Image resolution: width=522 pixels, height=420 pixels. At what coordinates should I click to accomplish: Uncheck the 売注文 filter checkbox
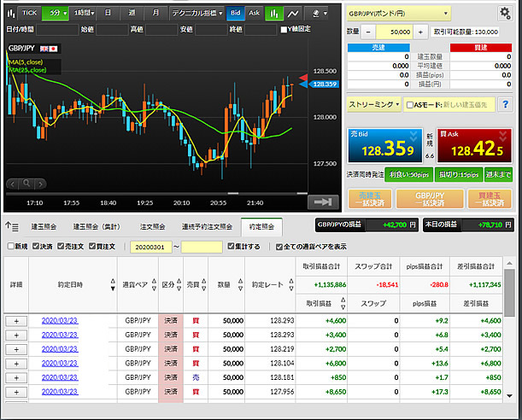tap(61, 246)
